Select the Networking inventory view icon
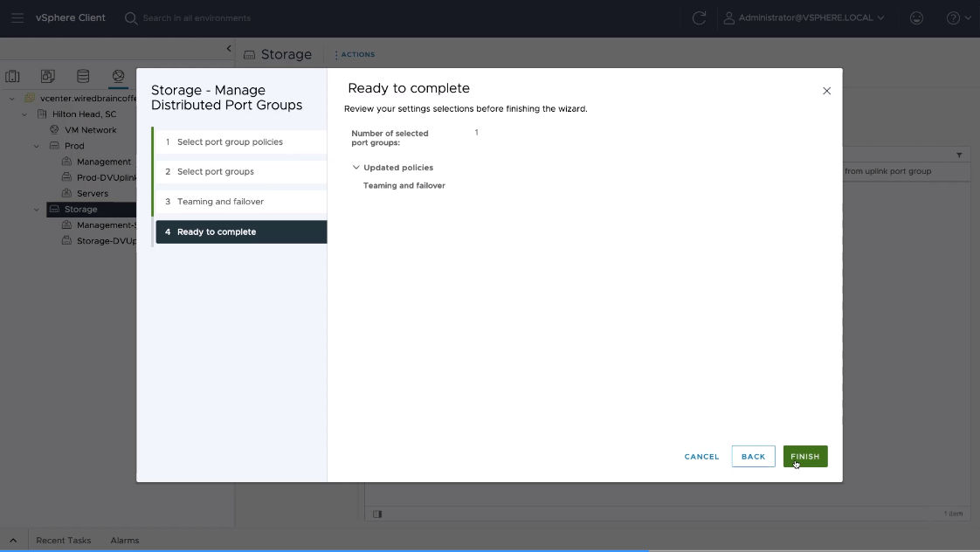 pos(118,77)
